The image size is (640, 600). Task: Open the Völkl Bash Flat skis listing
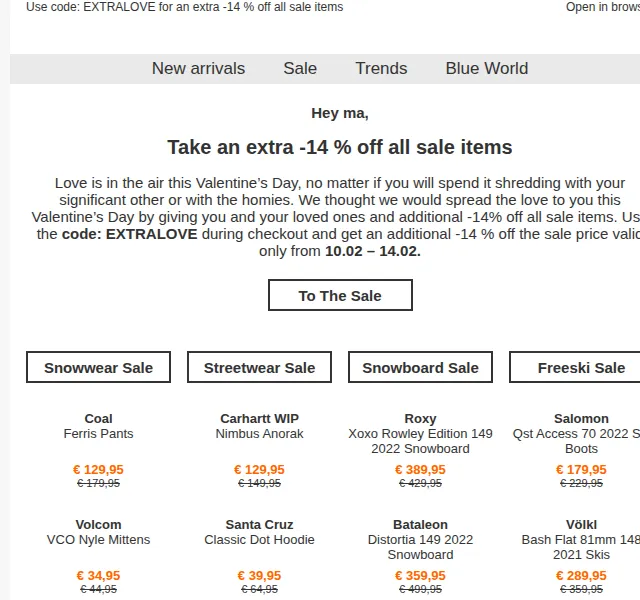[x=581, y=540]
